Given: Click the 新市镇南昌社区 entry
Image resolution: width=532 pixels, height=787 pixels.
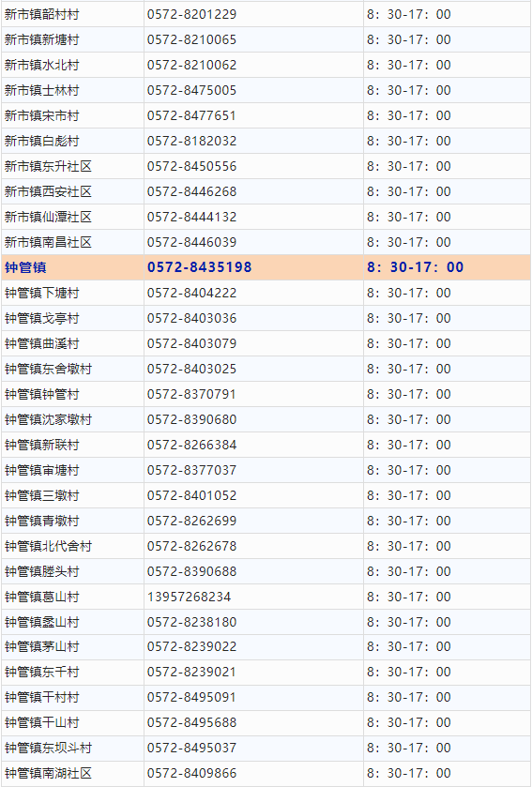Looking at the screenshot, I should (x=48, y=242).
